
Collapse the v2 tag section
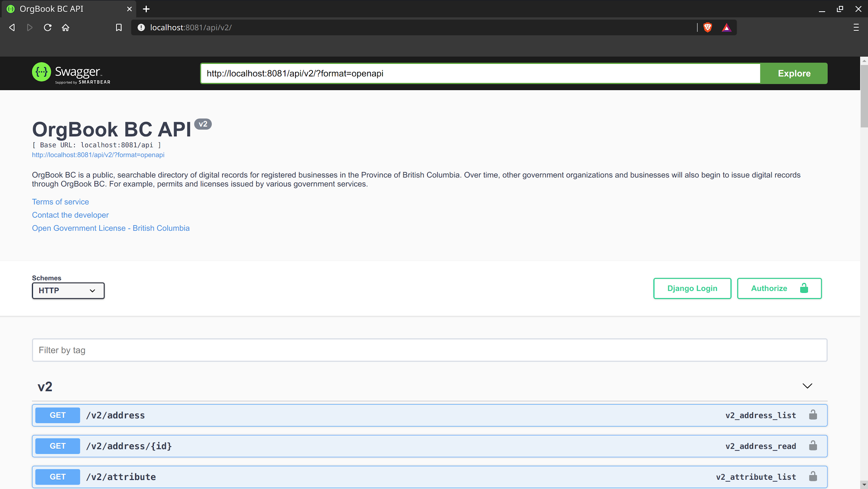[807, 386]
